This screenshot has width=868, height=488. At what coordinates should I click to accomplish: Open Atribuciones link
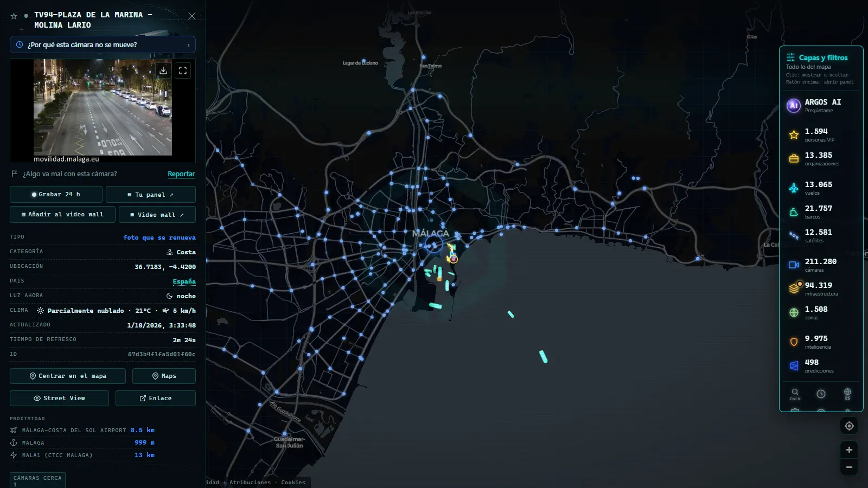pos(250,483)
